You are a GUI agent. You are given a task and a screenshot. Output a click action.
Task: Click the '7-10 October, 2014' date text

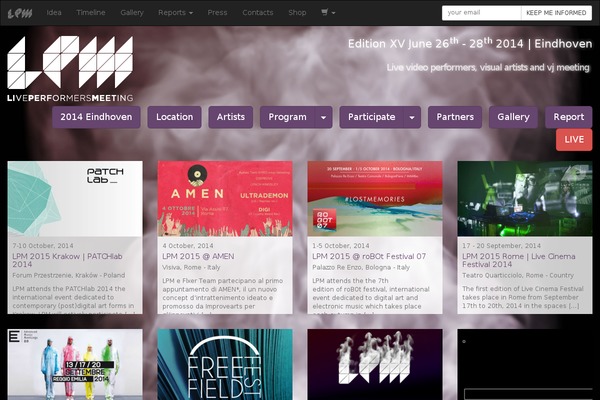(43, 246)
